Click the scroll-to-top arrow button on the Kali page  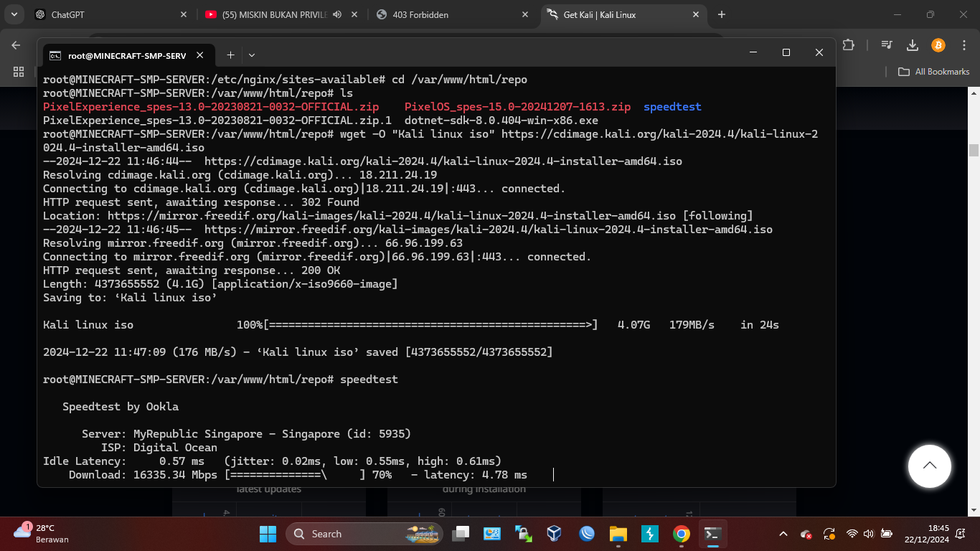[x=929, y=466]
